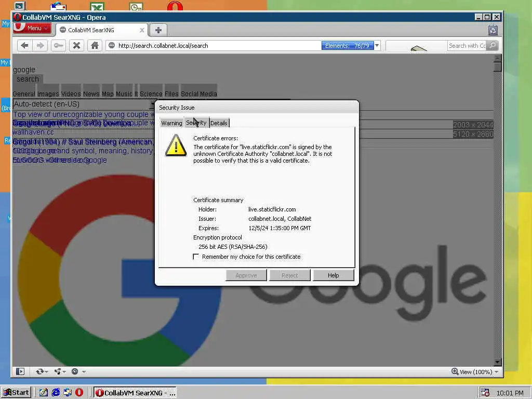Open the Images search category
The width and height of the screenshot is (532, 399).
tap(48, 94)
